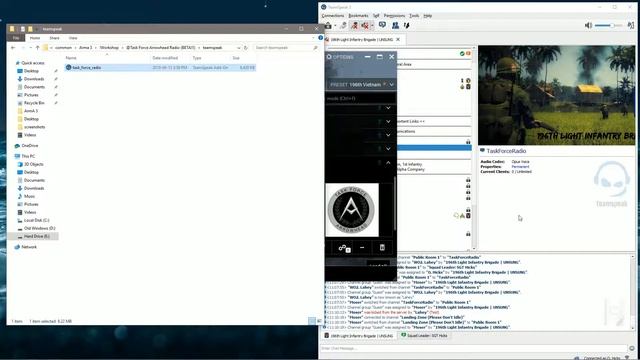Open the Away status toolbar icon
The height and width of the screenshot is (360, 640).
tap(382, 25)
